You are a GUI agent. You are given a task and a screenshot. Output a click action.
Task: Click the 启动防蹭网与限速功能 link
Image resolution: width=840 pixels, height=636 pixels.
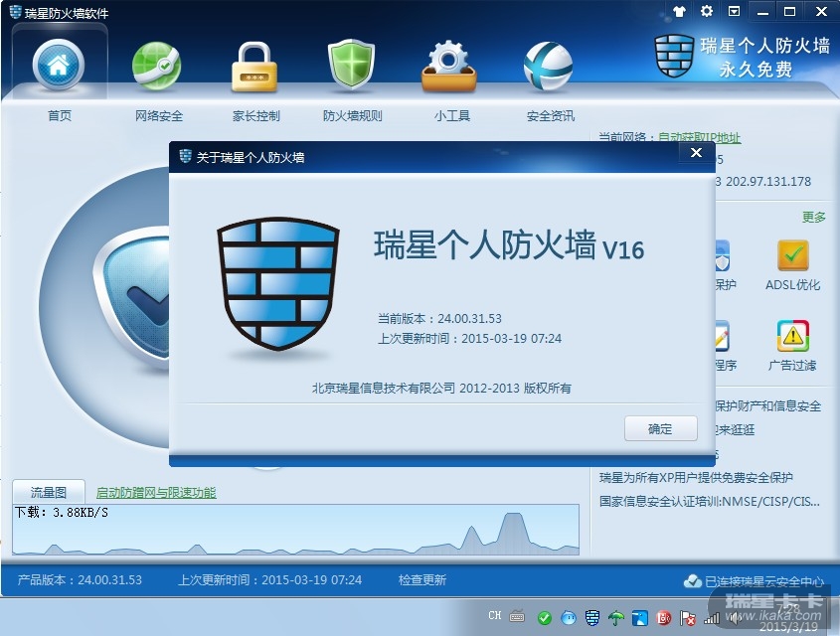coord(156,493)
